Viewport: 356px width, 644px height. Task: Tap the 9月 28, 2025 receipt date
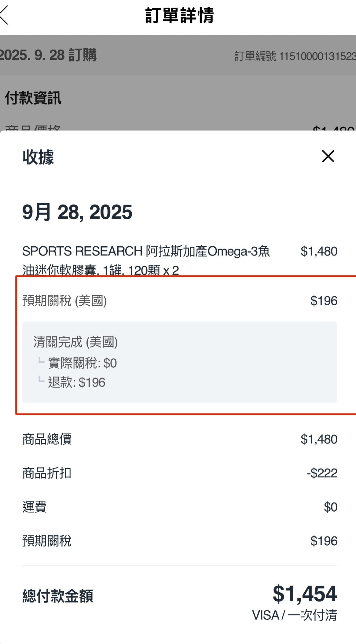(x=77, y=212)
